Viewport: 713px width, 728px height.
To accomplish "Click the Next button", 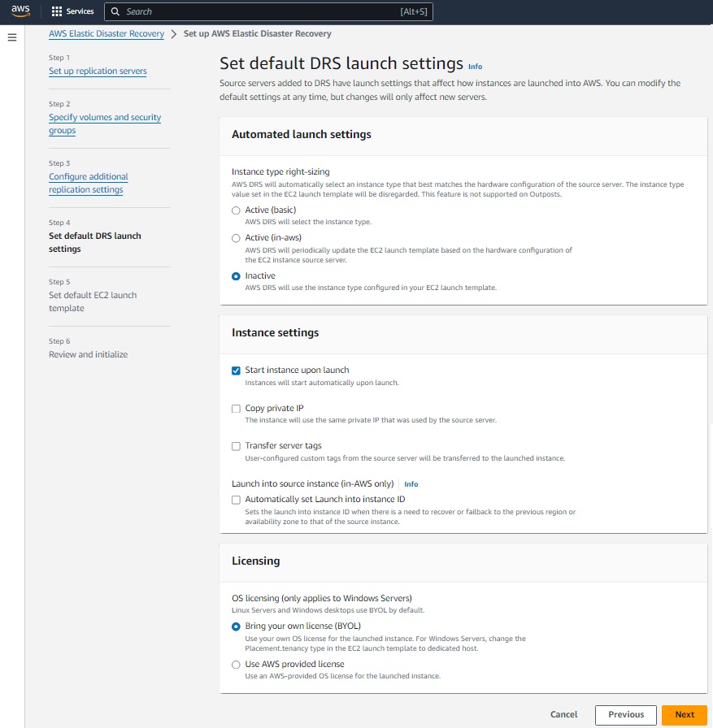I will [684, 715].
